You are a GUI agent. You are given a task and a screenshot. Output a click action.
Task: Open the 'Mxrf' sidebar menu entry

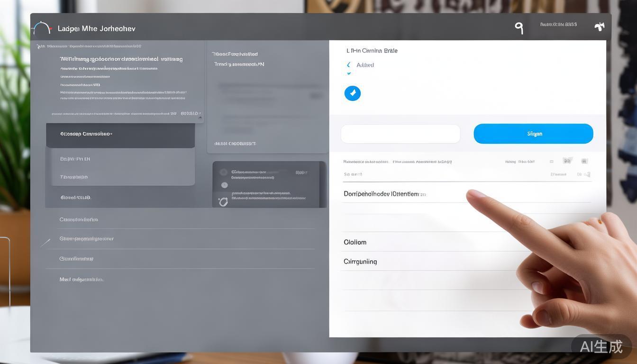pyautogui.click(x=82, y=280)
